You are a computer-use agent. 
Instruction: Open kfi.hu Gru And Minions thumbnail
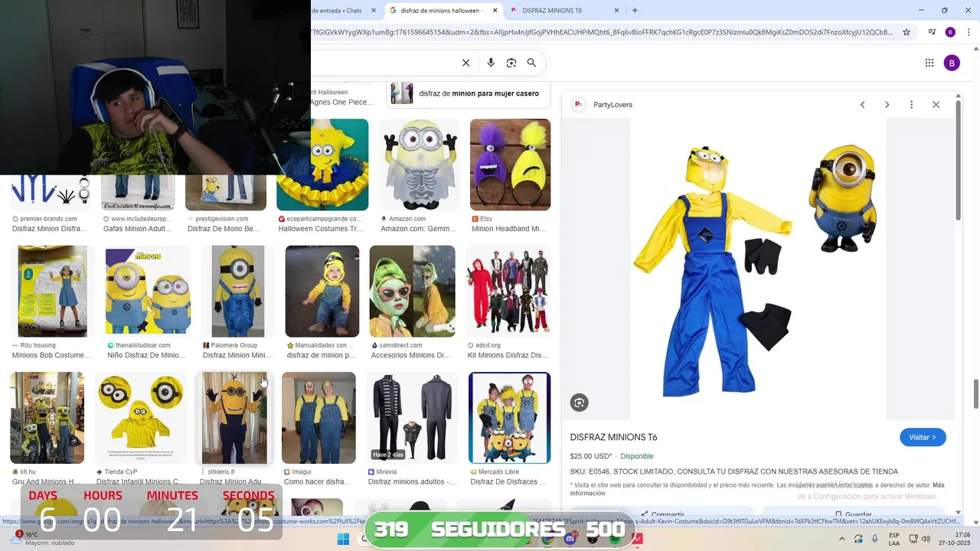pyautogui.click(x=47, y=418)
